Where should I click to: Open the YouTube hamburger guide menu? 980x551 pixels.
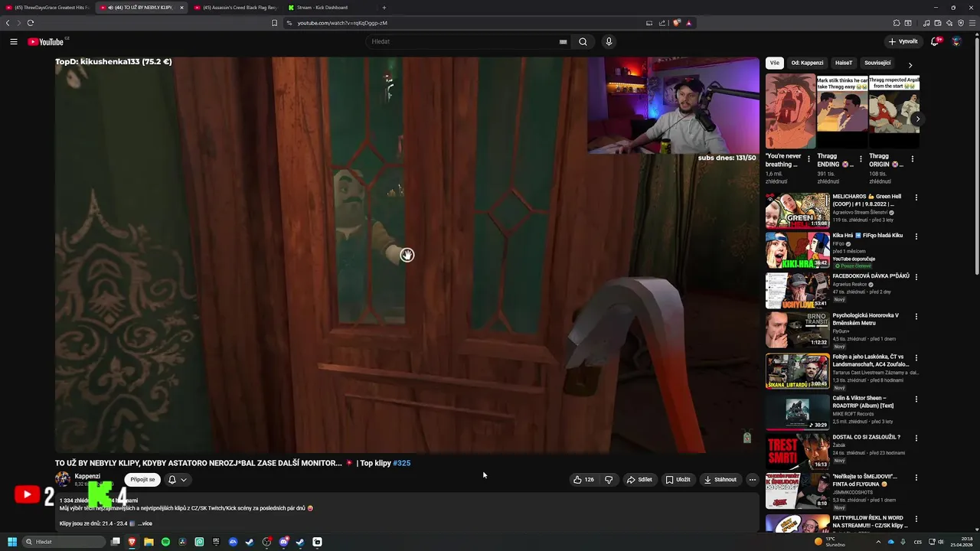click(14, 42)
